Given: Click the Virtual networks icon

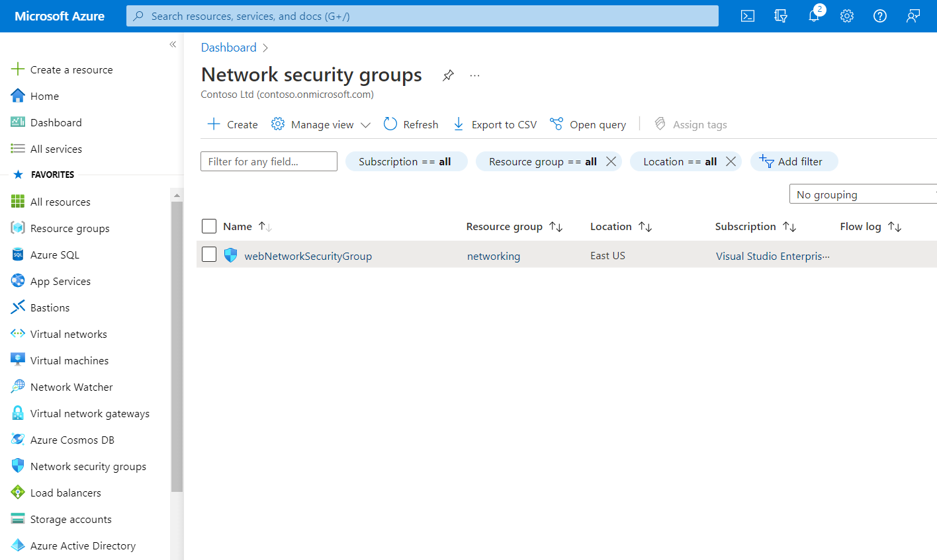Looking at the screenshot, I should pyautogui.click(x=18, y=334).
